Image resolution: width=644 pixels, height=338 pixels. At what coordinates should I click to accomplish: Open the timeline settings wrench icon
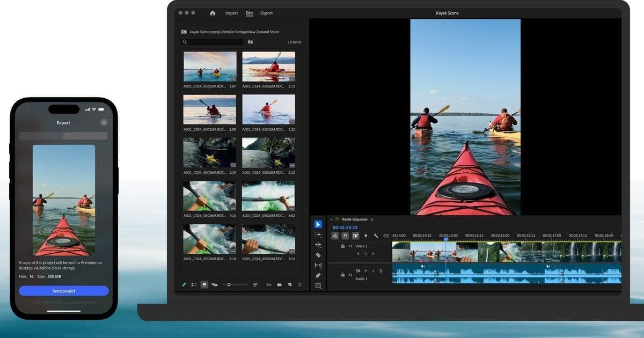tap(376, 236)
